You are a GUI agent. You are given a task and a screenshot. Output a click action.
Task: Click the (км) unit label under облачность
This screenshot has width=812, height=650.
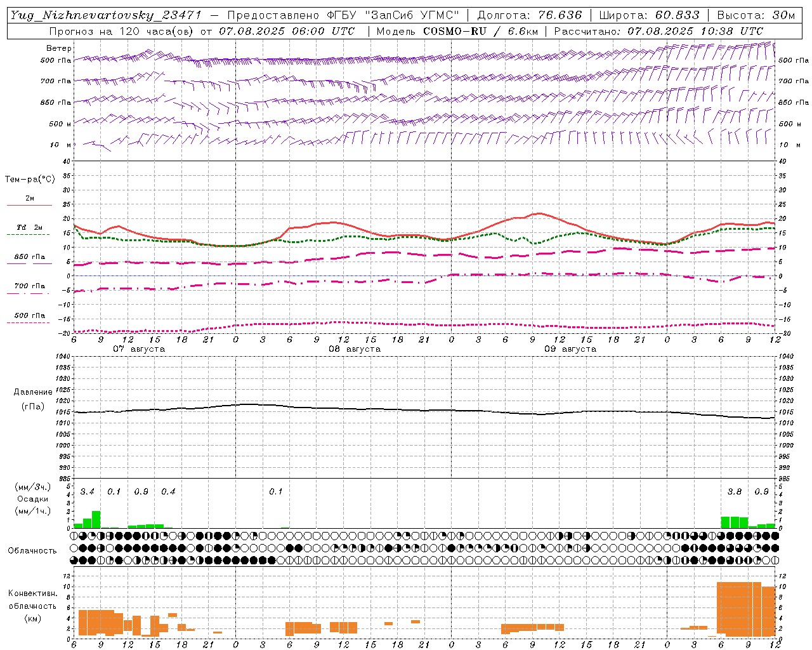click(x=32, y=618)
